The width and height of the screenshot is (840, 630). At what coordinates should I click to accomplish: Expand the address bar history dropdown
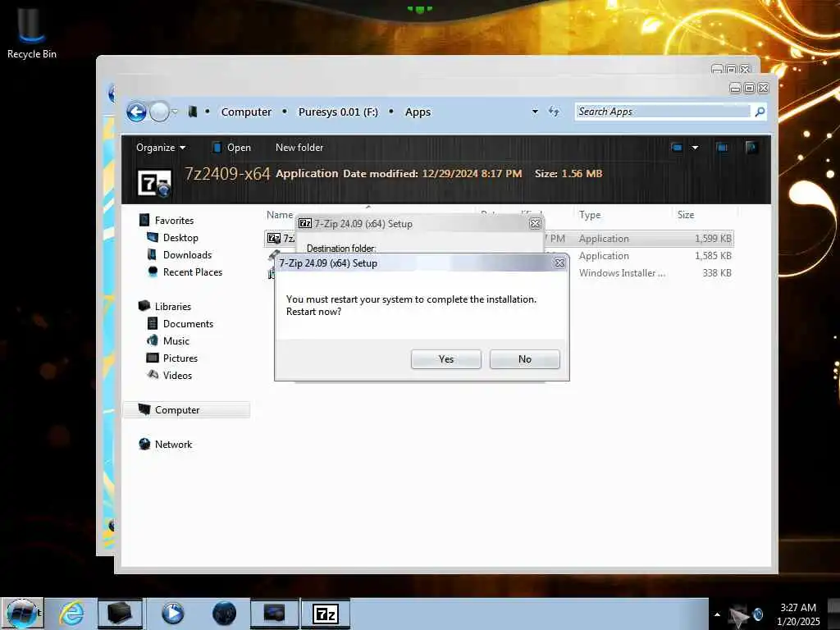(535, 112)
